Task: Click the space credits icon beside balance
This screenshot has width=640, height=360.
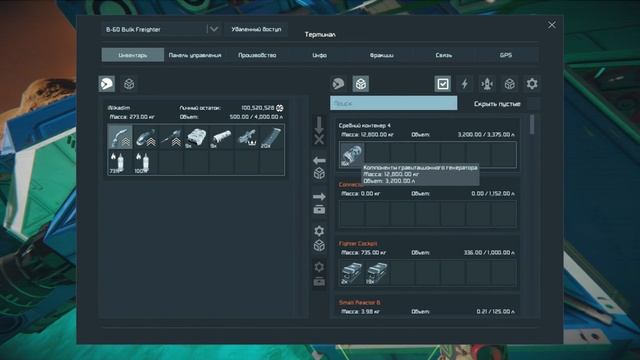Action: pyautogui.click(x=280, y=108)
